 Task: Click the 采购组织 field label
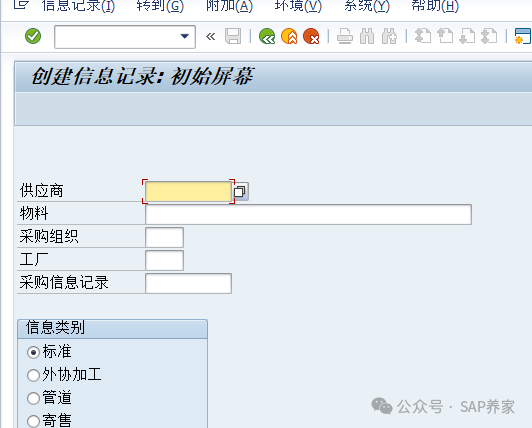point(49,237)
